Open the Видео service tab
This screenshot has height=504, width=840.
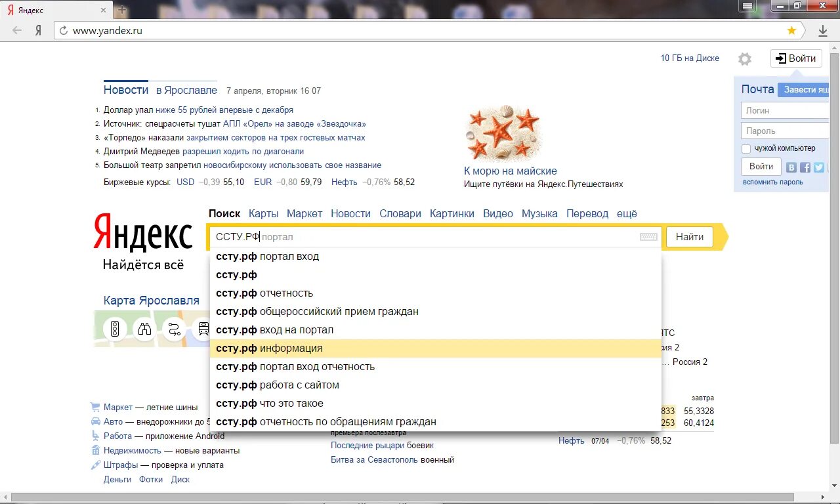click(x=498, y=214)
